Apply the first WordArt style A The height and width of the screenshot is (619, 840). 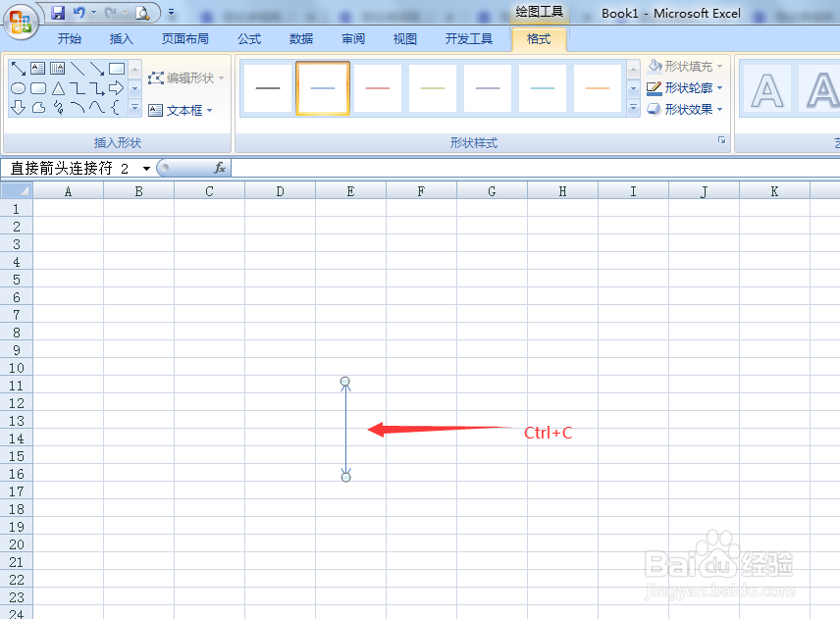coord(767,89)
